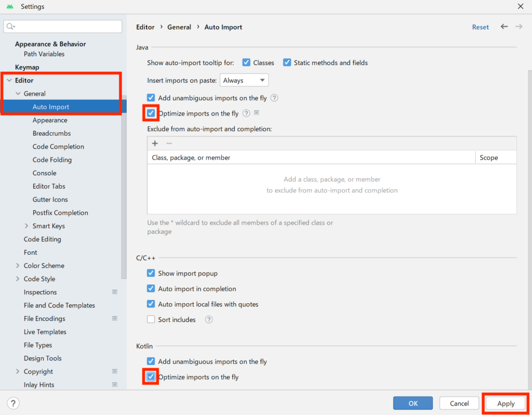Open help tooltip beside Sort includes
This screenshot has width=532, height=415.
[209, 319]
